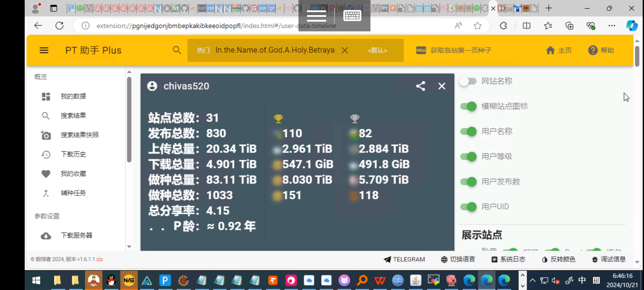Open browser settings and more menu
644x290 pixels.
pyautogui.click(x=611, y=25)
